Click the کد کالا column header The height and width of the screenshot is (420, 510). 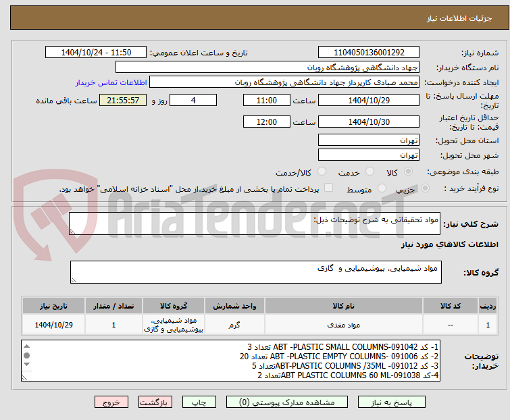pyautogui.click(x=450, y=306)
